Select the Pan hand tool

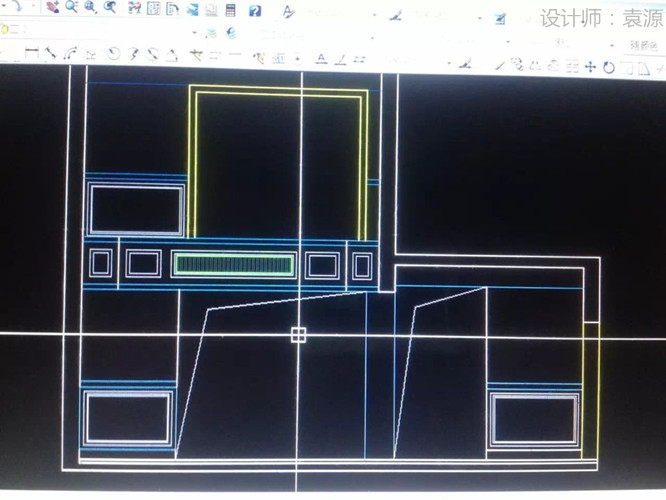click(53, 7)
